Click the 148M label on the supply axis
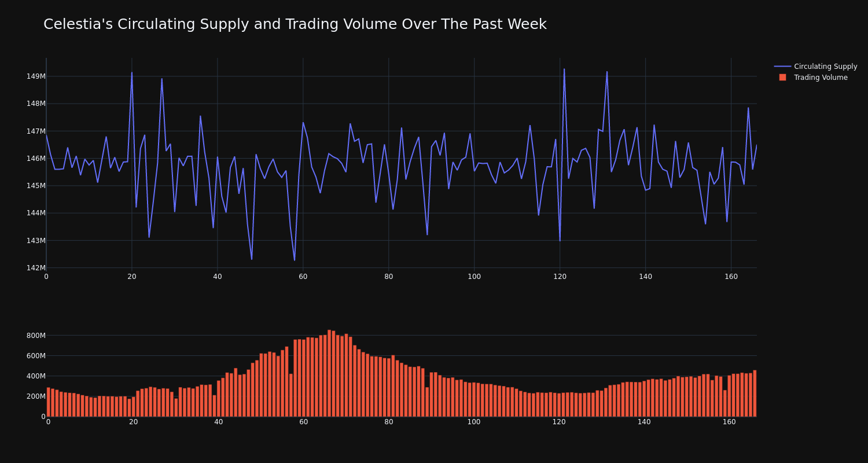The image size is (868, 463). [35, 104]
